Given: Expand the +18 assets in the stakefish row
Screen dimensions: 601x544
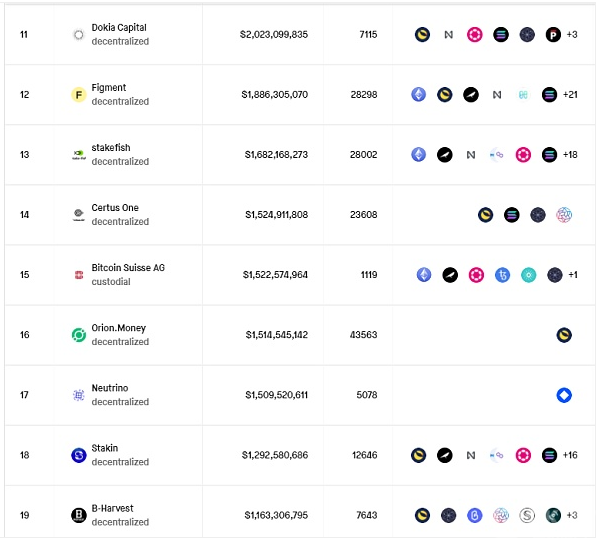Looking at the screenshot, I should pyautogui.click(x=570, y=155).
